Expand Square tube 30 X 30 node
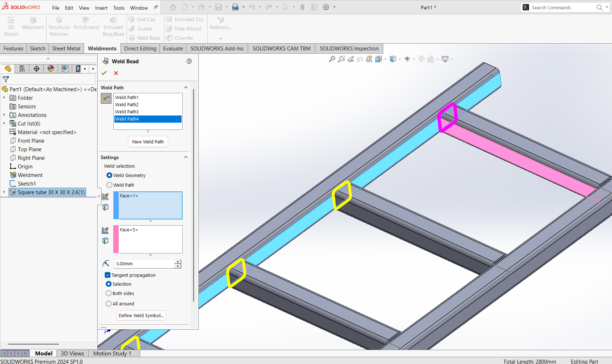612x364 pixels. point(4,192)
